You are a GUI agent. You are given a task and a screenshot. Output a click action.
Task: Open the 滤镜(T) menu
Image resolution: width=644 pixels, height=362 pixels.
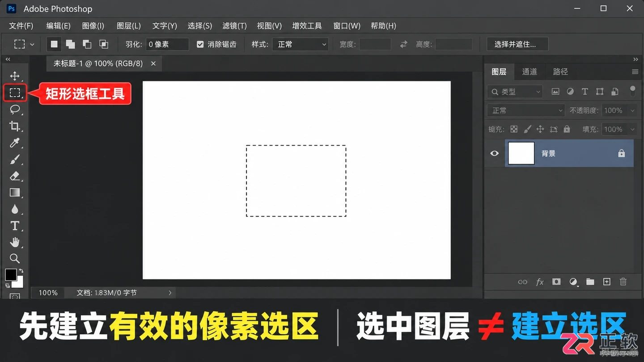point(234,26)
